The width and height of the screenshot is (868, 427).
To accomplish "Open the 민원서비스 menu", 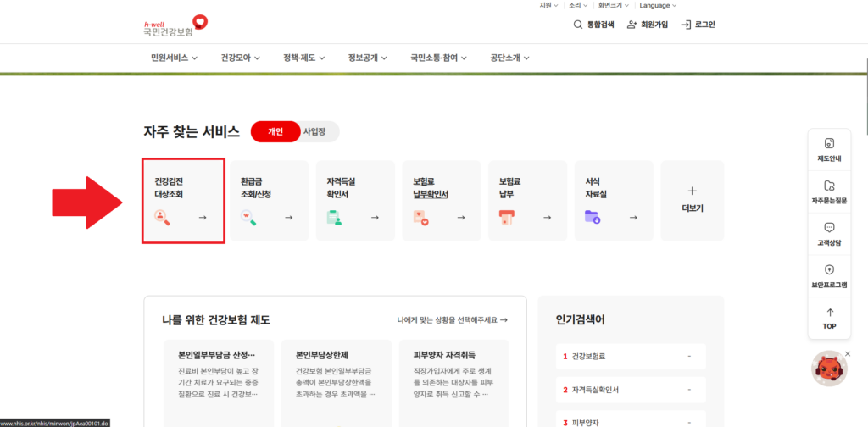I will 174,58.
